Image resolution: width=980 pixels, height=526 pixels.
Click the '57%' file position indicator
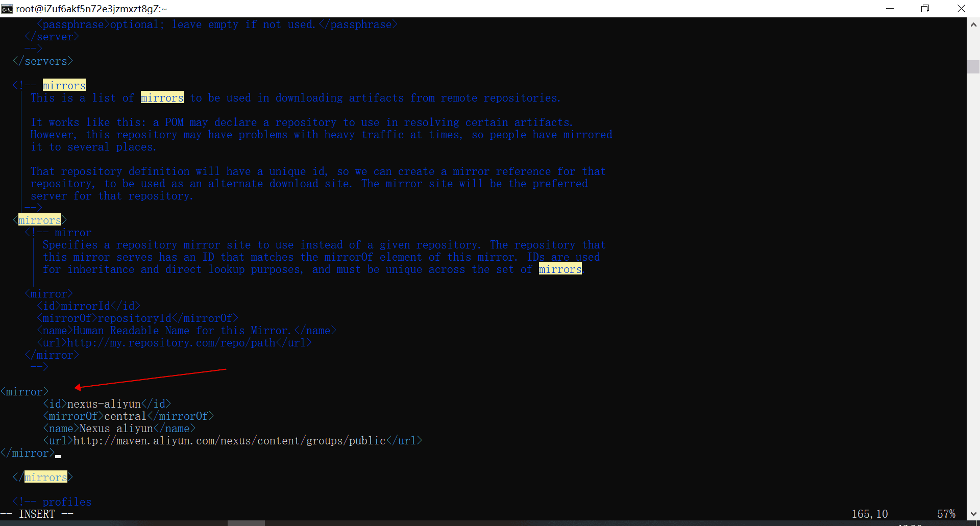click(x=946, y=514)
